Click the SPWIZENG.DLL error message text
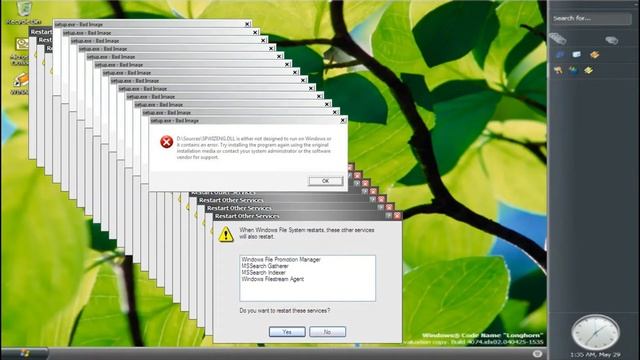 [254, 148]
